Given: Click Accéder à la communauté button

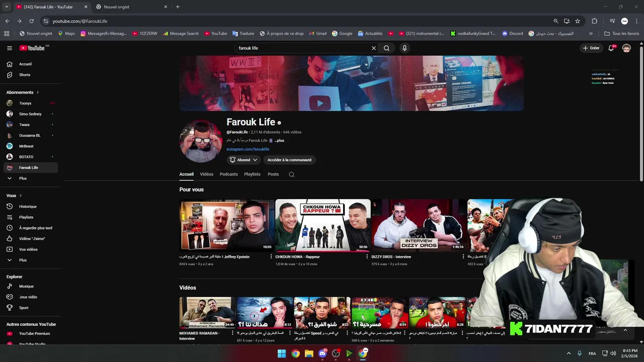Looking at the screenshot, I should click(289, 160).
